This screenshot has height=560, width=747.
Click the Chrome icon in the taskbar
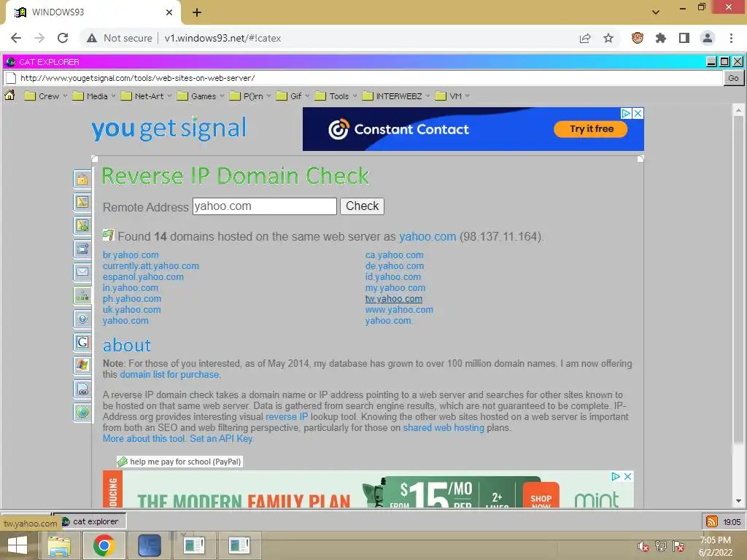(104, 545)
